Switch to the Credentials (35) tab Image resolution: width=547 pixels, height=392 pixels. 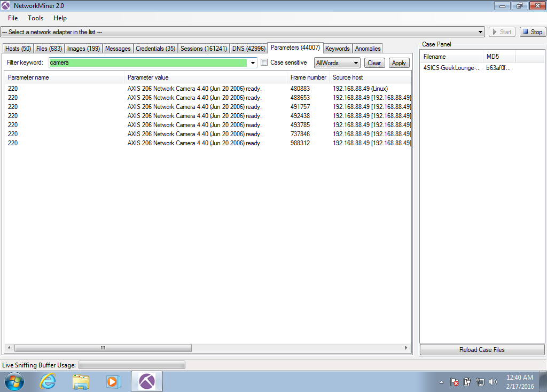(x=155, y=49)
